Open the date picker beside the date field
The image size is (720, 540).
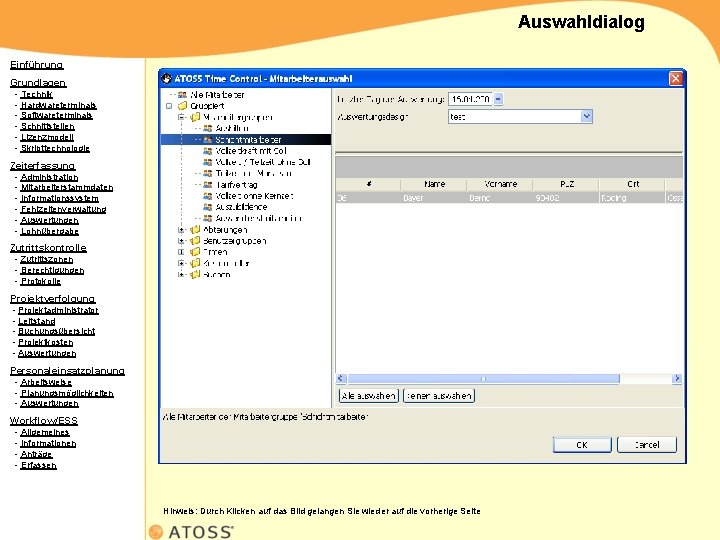click(x=498, y=99)
